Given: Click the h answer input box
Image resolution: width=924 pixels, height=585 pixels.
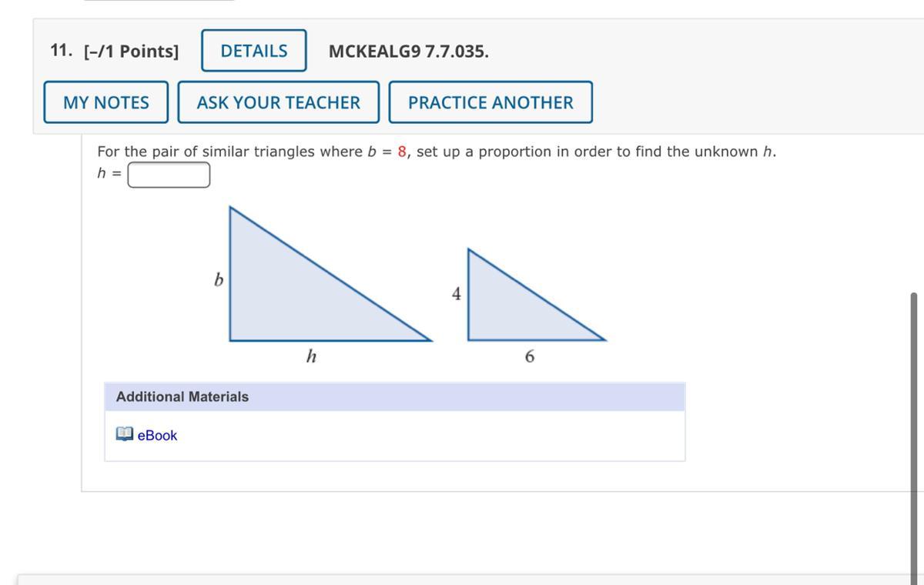Looking at the screenshot, I should (169, 175).
